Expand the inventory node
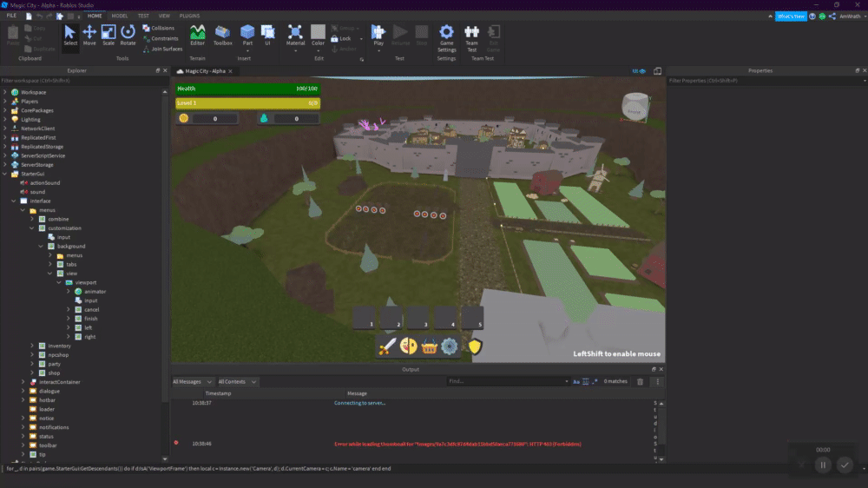 point(32,346)
